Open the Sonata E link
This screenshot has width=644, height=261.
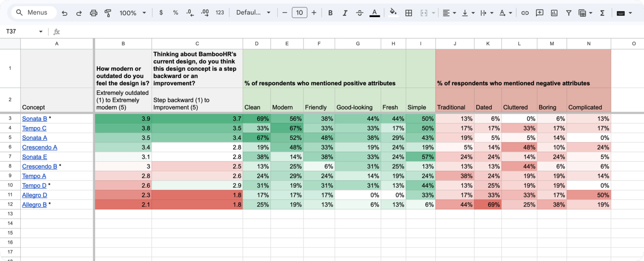pos(34,157)
